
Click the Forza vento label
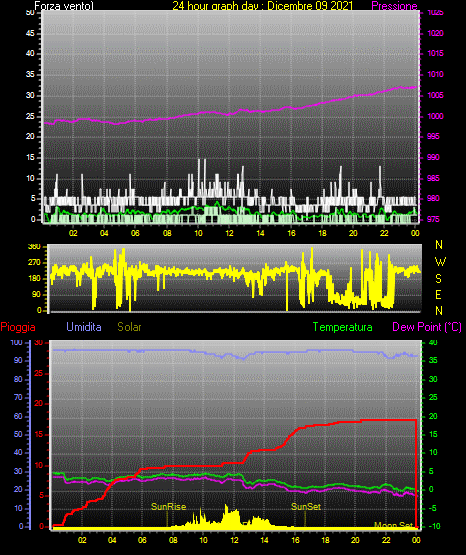(x=64, y=6)
